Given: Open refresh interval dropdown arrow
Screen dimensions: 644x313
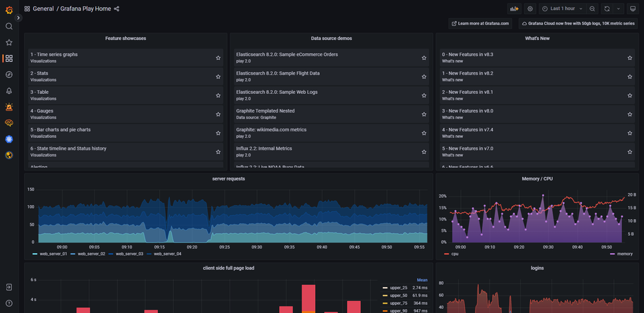Looking at the screenshot, I should (x=618, y=9).
